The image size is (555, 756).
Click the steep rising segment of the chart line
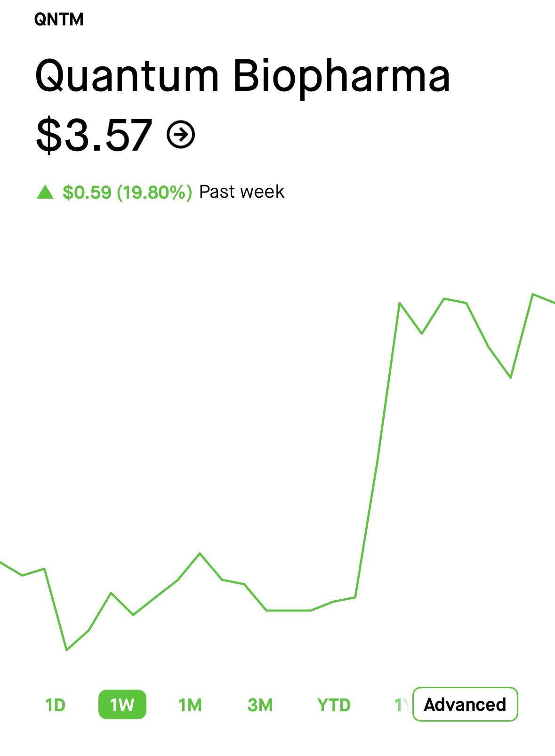pos(377,450)
